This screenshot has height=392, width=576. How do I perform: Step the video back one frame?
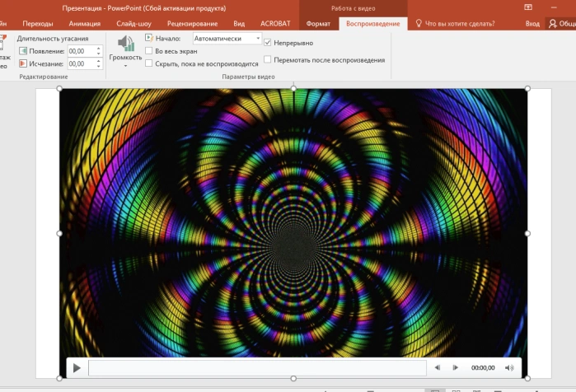pos(437,367)
